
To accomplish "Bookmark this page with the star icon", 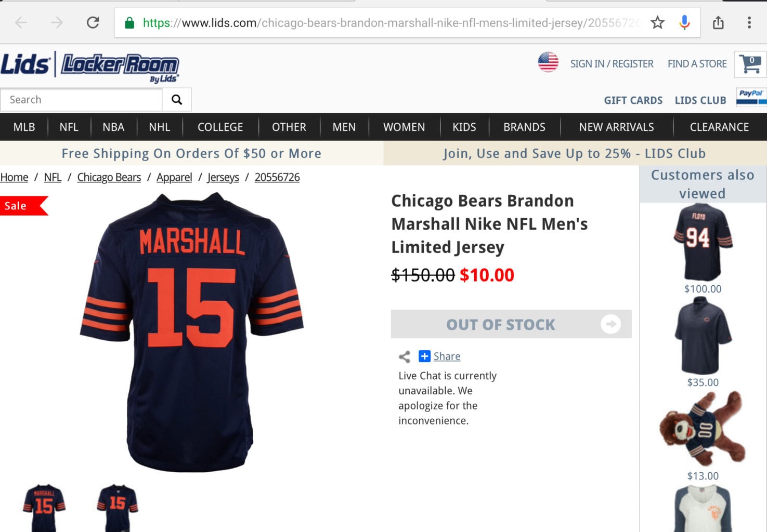I will coord(657,22).
